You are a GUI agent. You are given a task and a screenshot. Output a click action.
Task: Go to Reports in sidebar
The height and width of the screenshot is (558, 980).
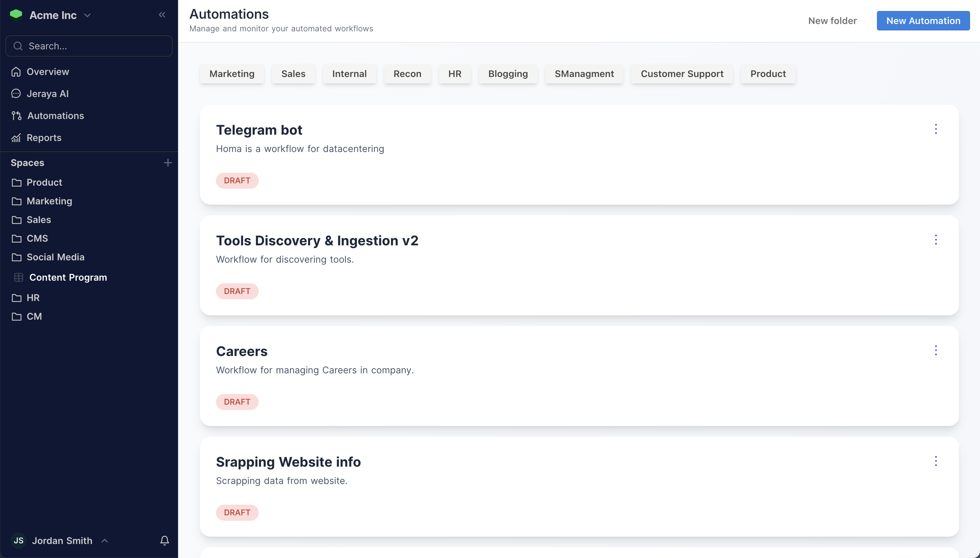pyautogui.click(x=44, y=138)
